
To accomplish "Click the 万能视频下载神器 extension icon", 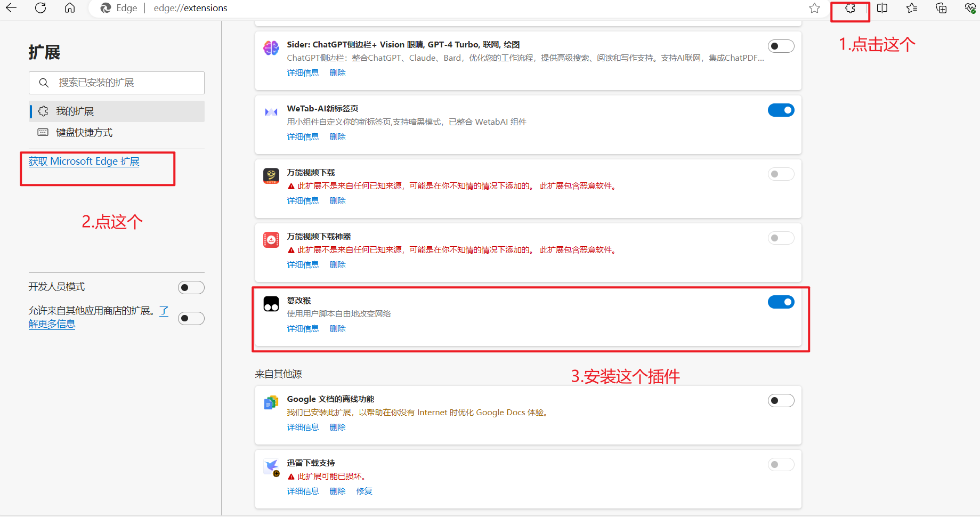I will click(271, 240).
